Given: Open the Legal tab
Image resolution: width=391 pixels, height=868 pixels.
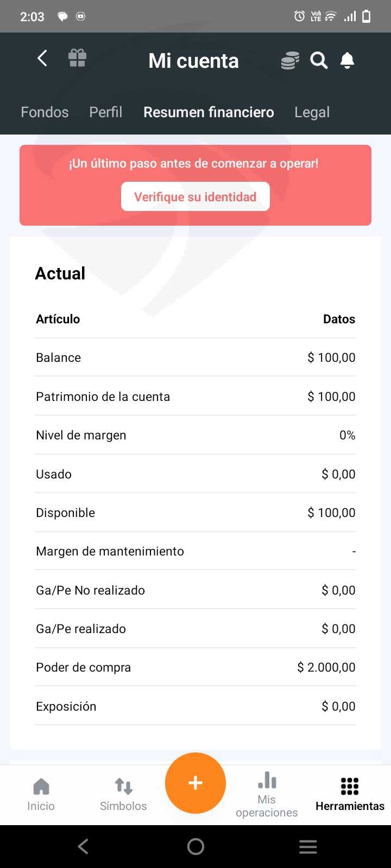Looking at the screenshot, I should 312,112.
